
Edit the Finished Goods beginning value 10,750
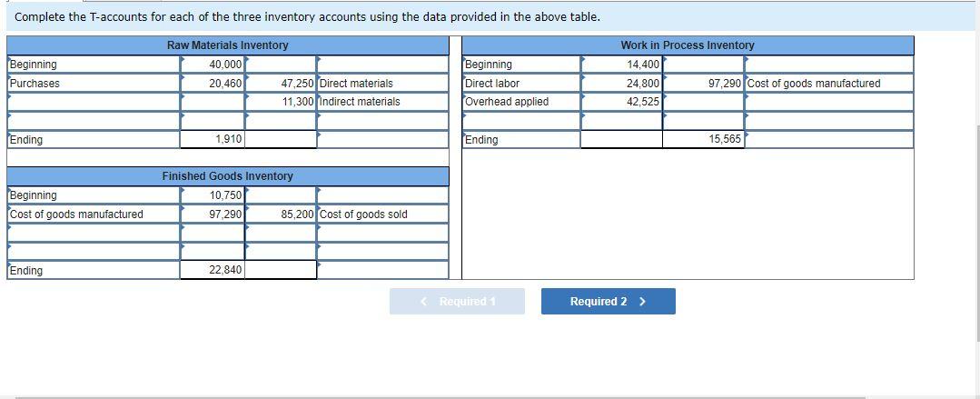213,195
